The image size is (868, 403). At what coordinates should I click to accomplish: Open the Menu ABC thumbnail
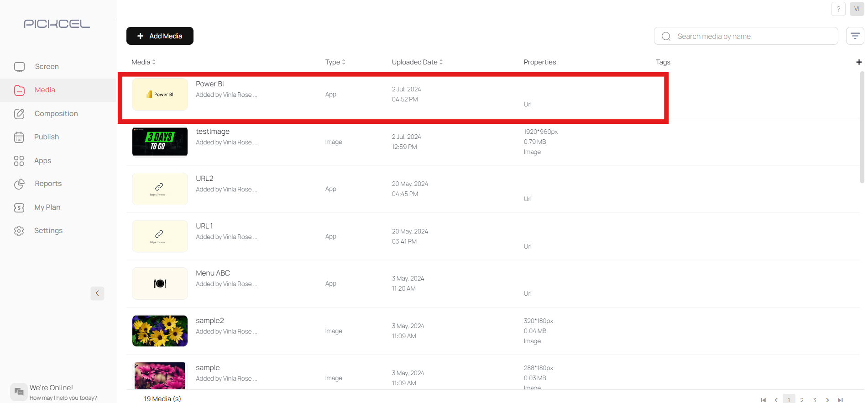tap(160, 284)
